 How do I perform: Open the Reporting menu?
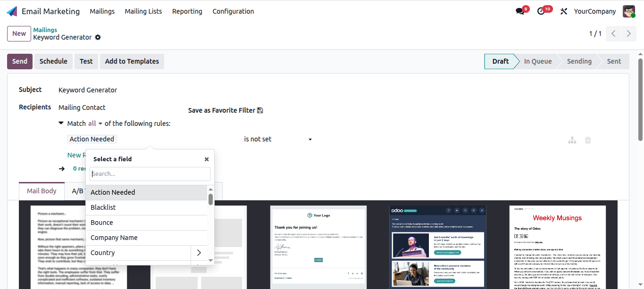click(187, 11)
